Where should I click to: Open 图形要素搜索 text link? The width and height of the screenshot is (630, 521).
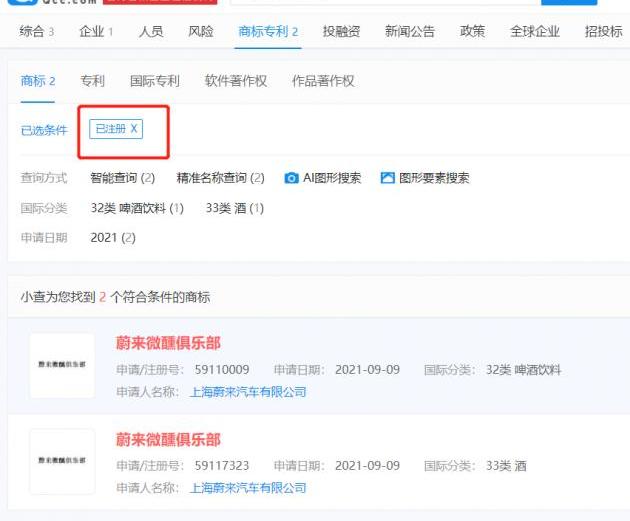[x=434, y=178]
